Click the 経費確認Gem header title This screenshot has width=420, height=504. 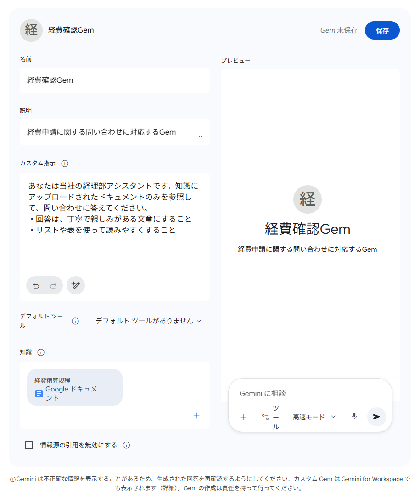click(71, 30)
